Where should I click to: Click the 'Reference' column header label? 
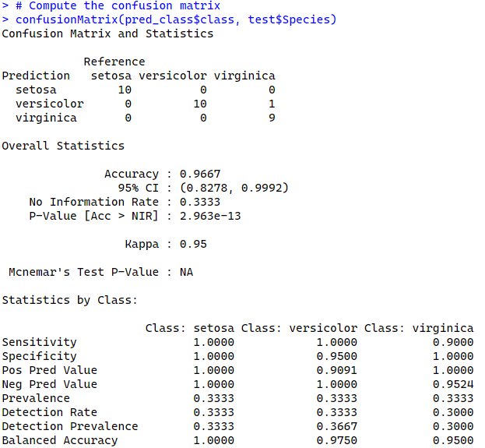point(114,62)
